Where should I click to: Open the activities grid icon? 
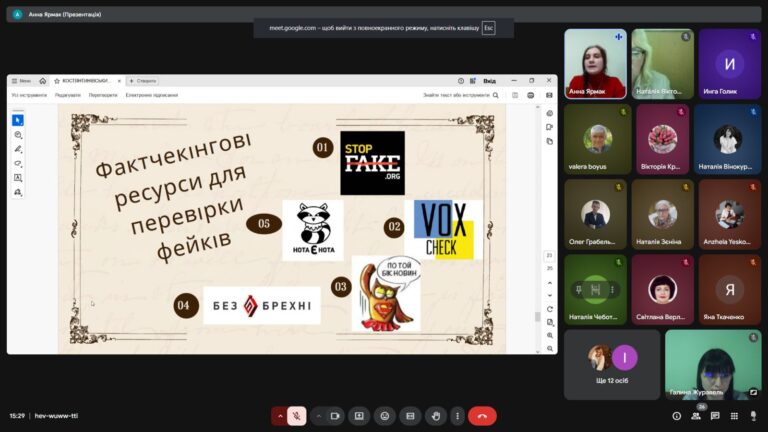tap(734, 416)
